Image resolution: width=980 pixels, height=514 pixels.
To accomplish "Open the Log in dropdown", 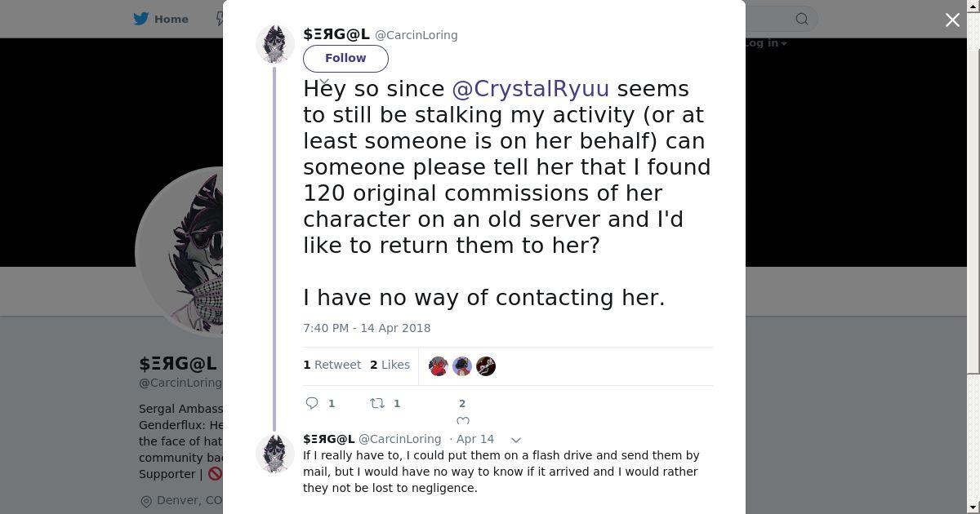I will tap(766, 43).
